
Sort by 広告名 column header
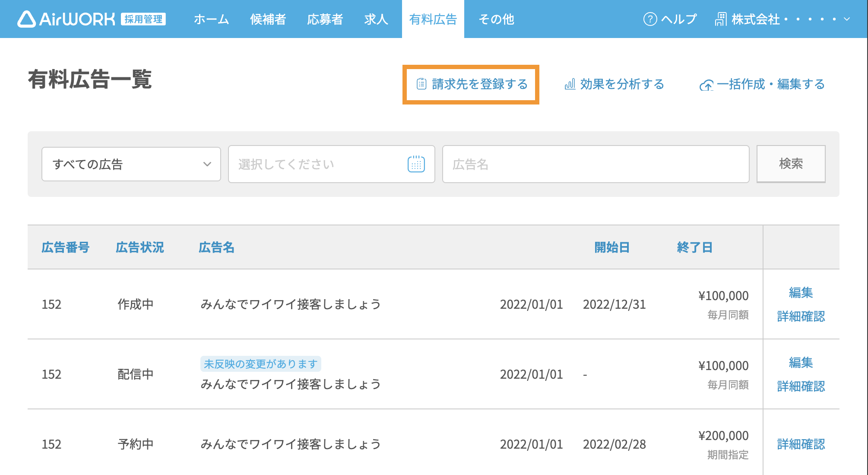217,247
